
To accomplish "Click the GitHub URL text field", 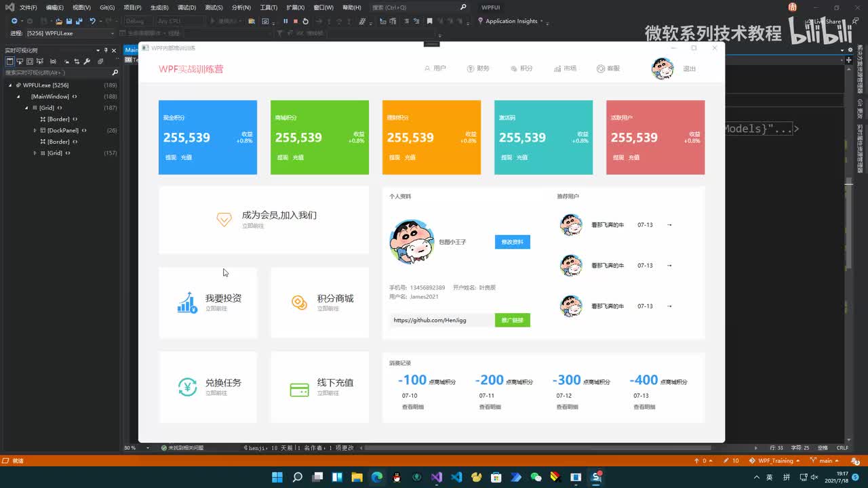I will pos(441,320).
